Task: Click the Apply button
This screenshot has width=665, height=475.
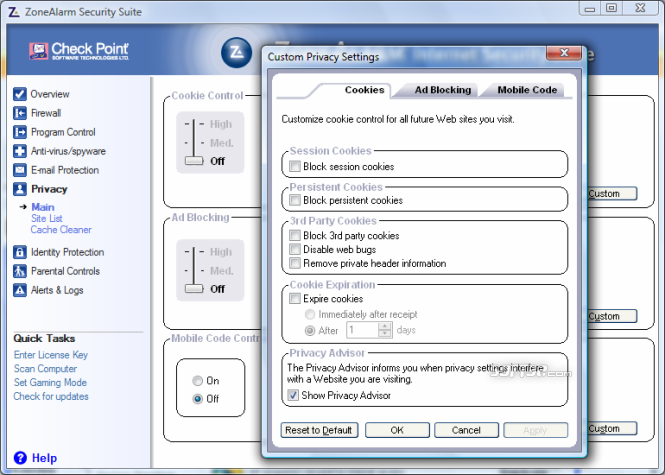Action: tap(535, 430)
